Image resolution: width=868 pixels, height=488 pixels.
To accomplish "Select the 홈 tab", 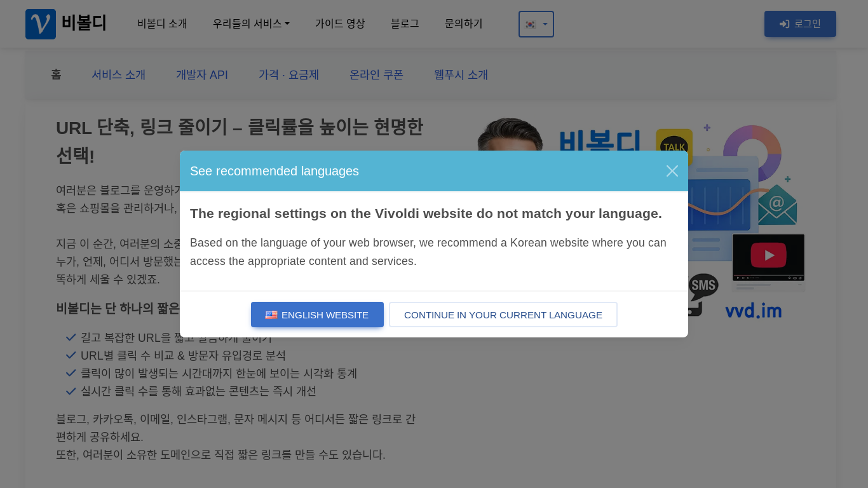I will coord(56,74).
